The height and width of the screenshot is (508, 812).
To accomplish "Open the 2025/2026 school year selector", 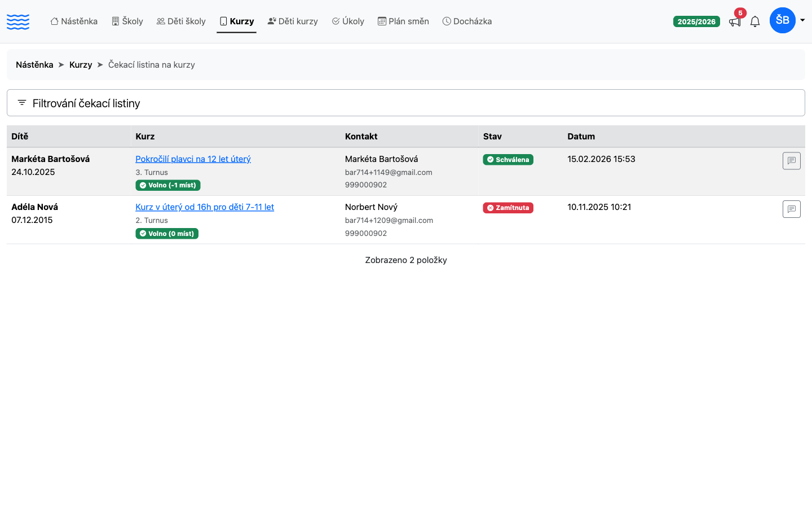I will tap(696, 21).
